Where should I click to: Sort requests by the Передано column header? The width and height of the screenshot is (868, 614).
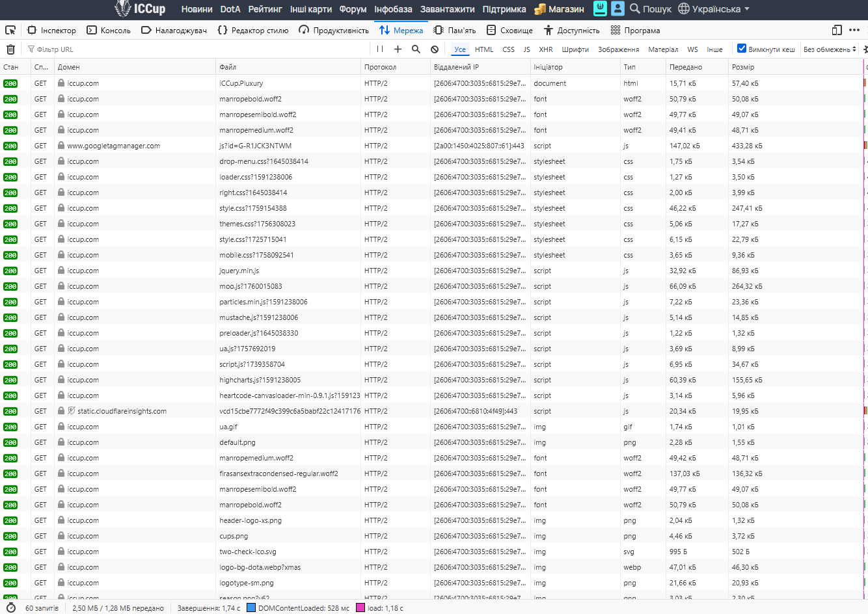pyautogui.click(x=697, y=67)
